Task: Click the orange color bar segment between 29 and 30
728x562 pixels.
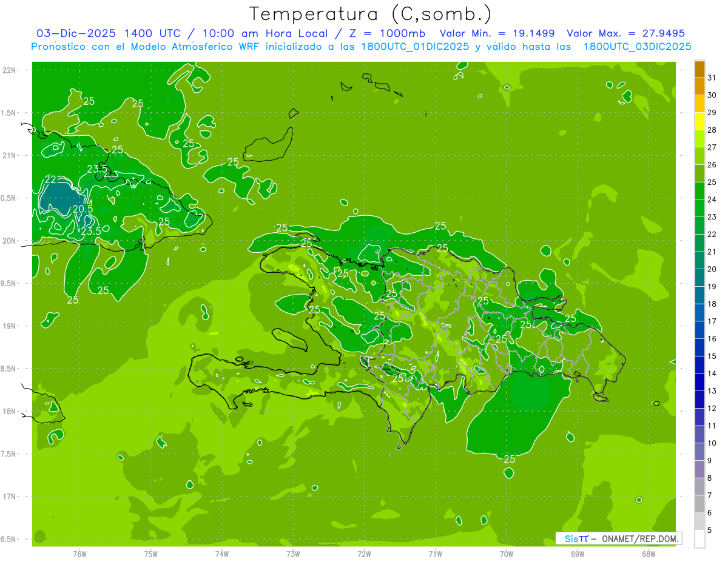Action: [x=699, y=104]
